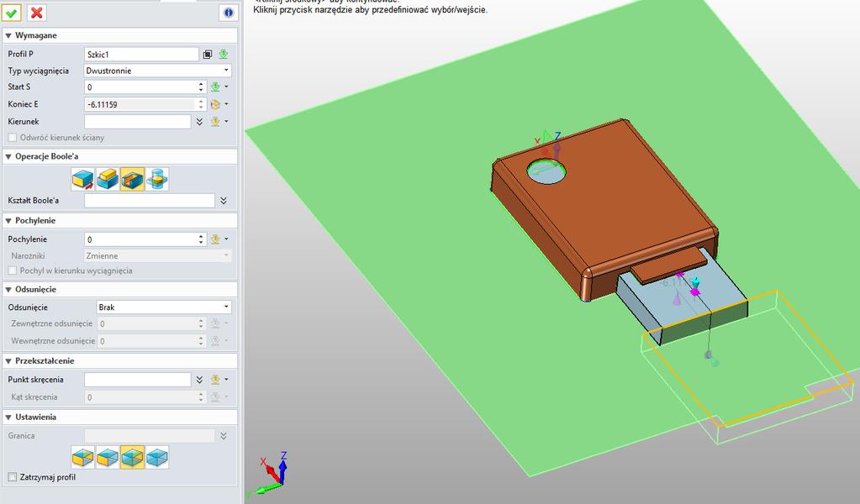Viewport: 860px width, 504px height.
Task: Open option arrow next to Pochylenie field
Action: coord(226,239)
